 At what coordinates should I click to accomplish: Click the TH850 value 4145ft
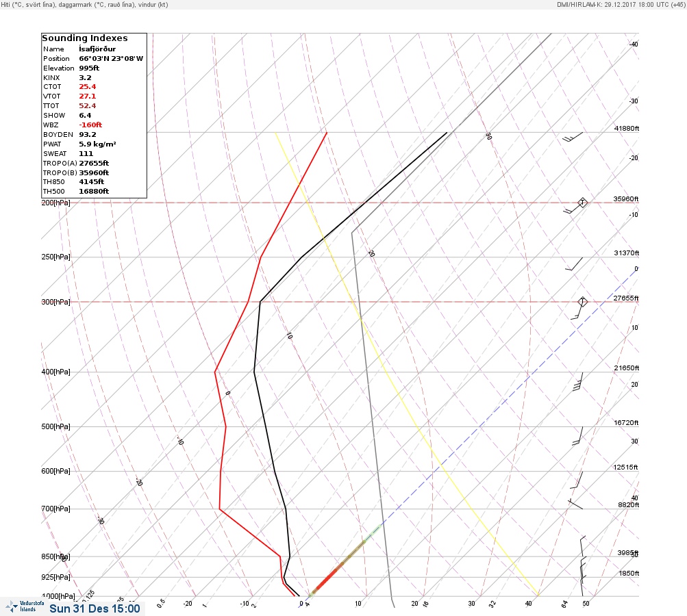click(91, 181)
